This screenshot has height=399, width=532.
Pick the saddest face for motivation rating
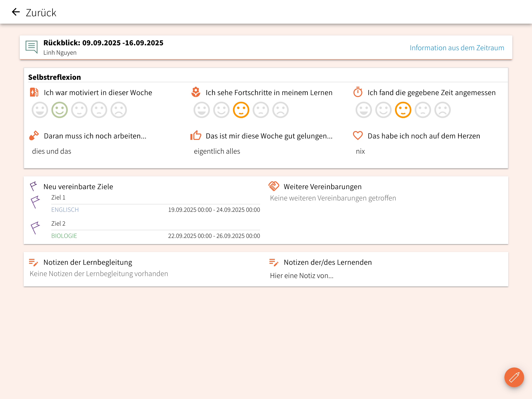point(118,110)
